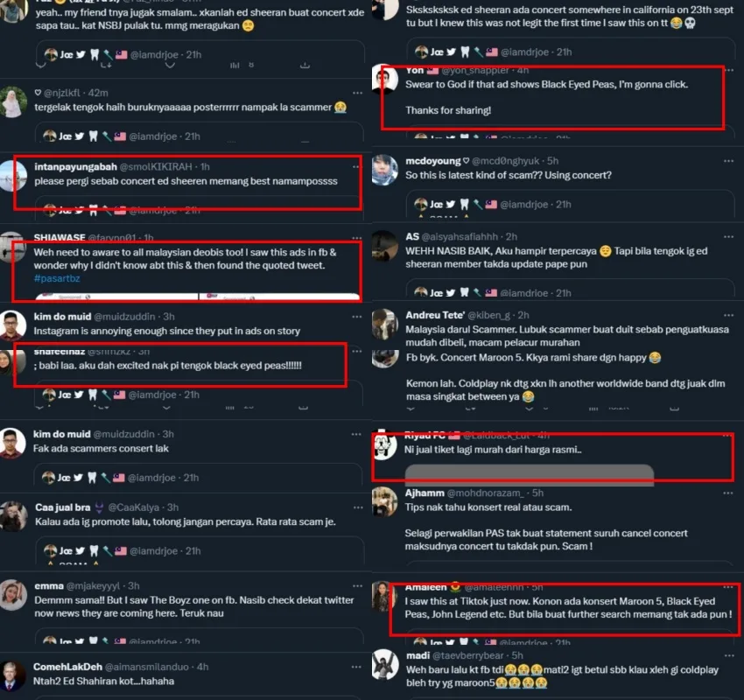The height and width of the screenshot is (700, 744).
Task: Open more menu on Caa jual bra's tweet
Action: 358,507
